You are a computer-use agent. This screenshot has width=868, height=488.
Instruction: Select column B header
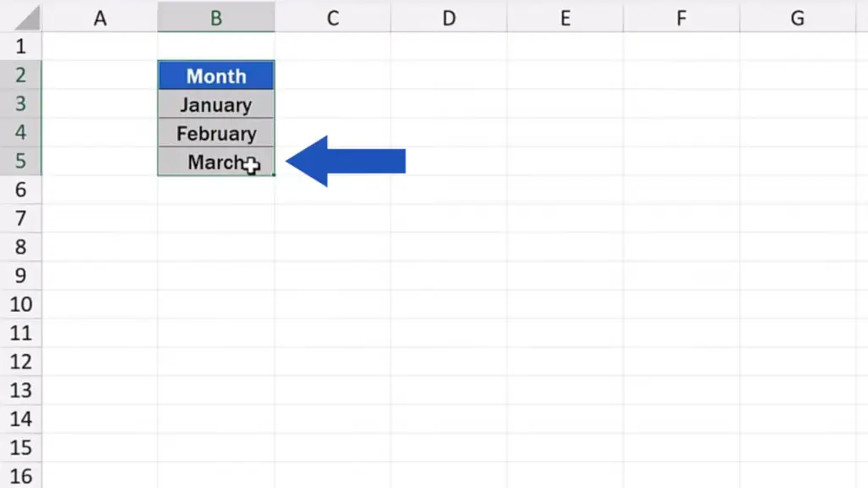point(216,17)
